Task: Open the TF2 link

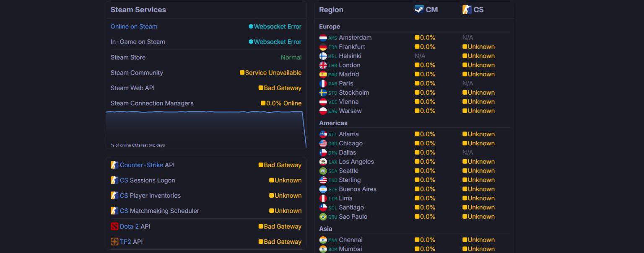Action: (x=125, y=242)
